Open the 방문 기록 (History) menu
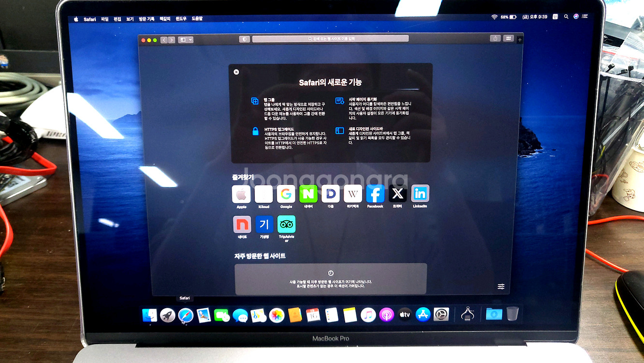Viewport: 644px width, 363px height. coord(147,19)
